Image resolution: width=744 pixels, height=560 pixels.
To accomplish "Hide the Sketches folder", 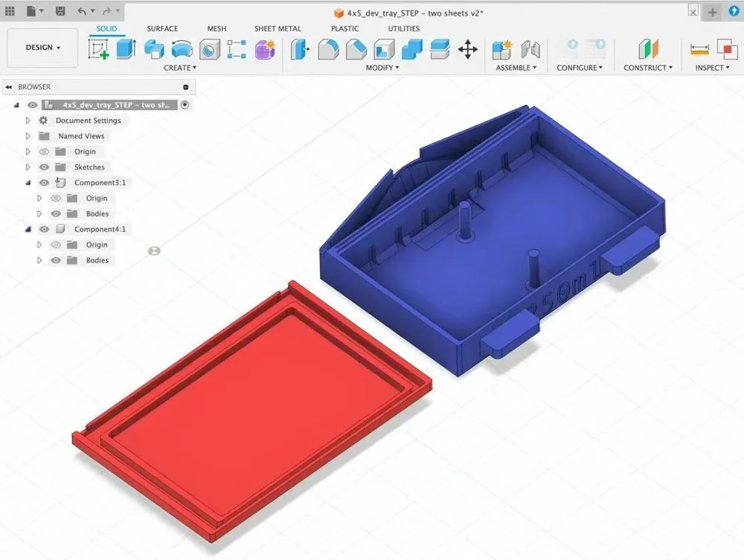I will click(44, 167).
